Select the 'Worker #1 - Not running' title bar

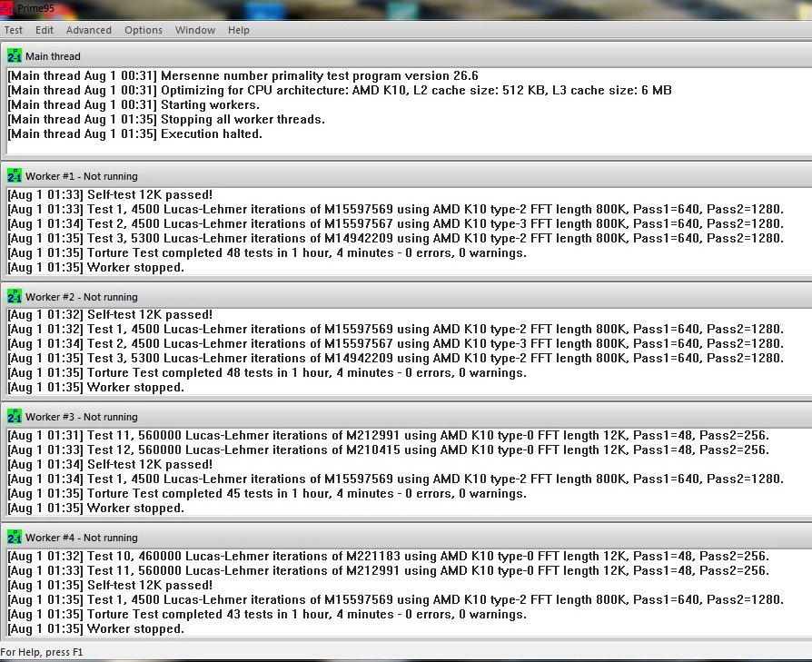[x=409, y=176]
